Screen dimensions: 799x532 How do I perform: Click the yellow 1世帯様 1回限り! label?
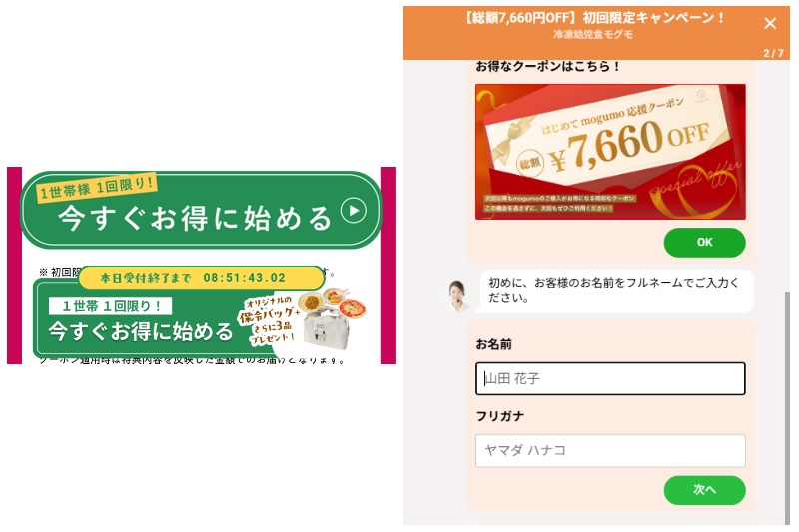tap(96, 188)
